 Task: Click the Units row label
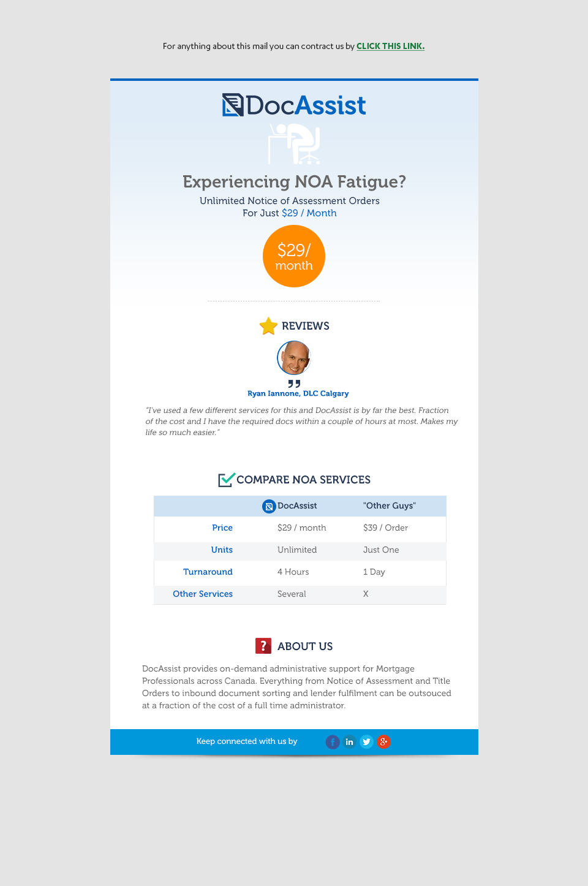tap(222, 550)
